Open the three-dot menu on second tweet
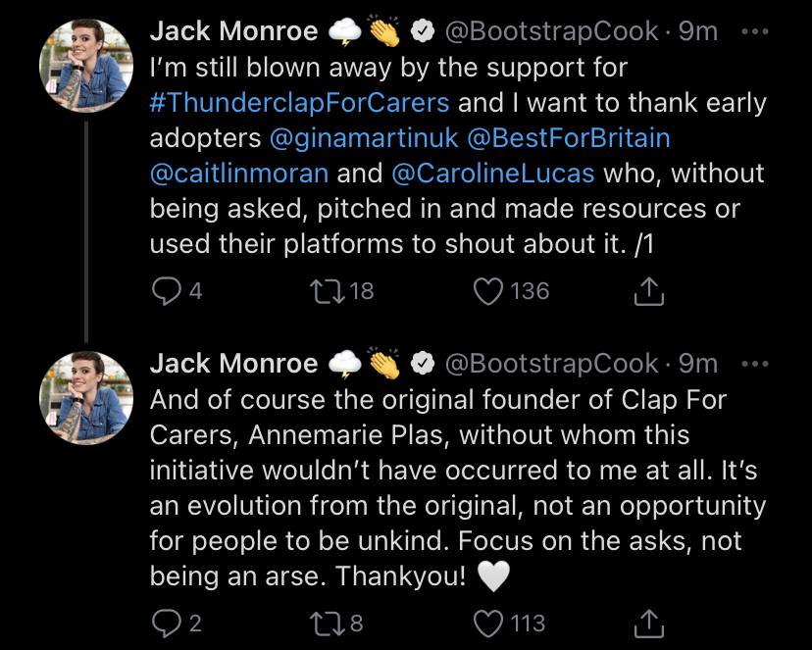 pyautogui.click(x=755, y=364)
